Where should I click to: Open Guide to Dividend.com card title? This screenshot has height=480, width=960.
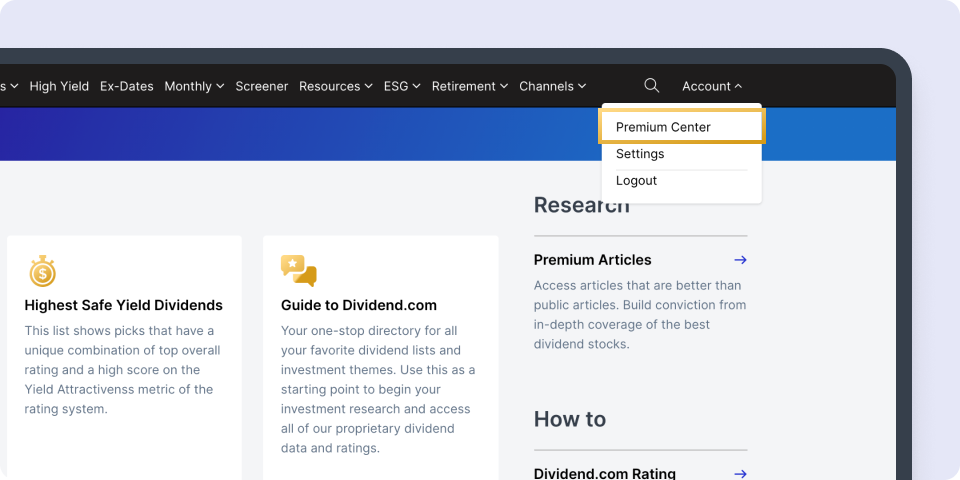coord(359,305)
